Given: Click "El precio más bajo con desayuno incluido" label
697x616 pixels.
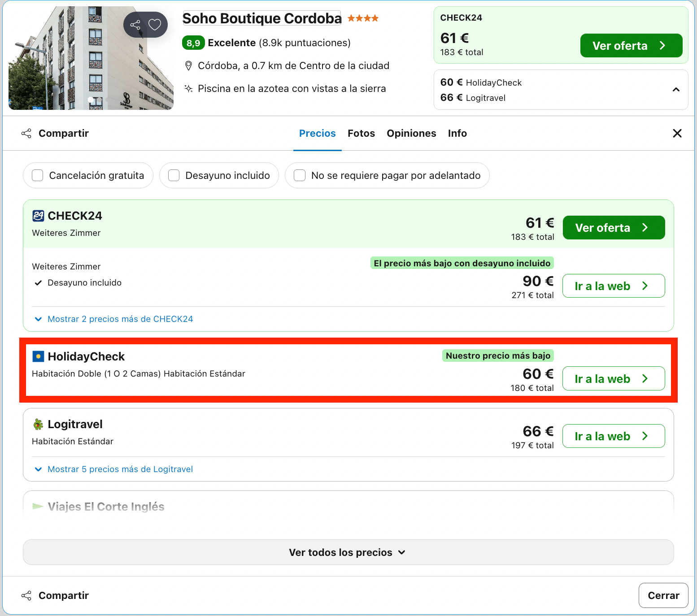Looking at the screenshot, I should pyautogui.click(x=462, y=263).
